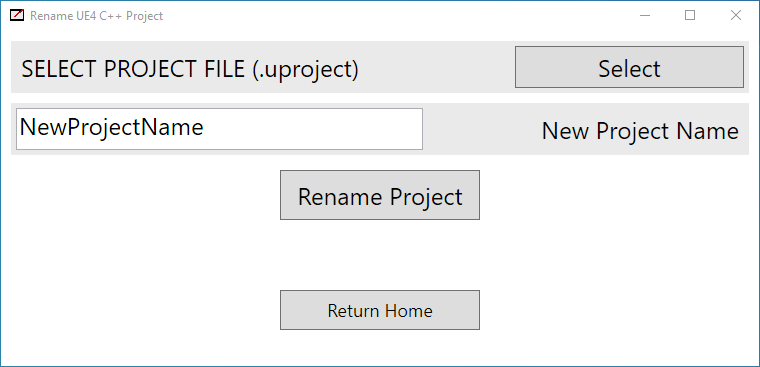Image resolution: width=760 pixels, height=367 pixels.
Task: Click Select to choose a .uproject file
Action: pos(629,67)
